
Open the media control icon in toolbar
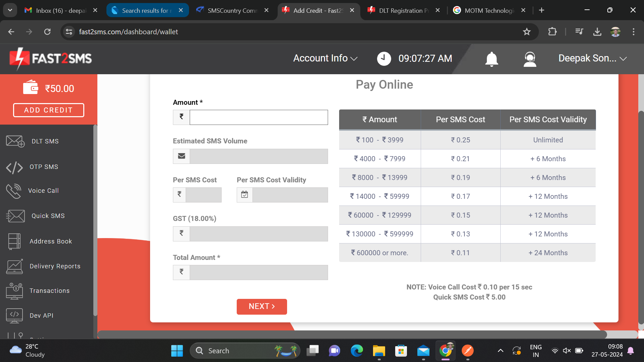tap(579, 32)
